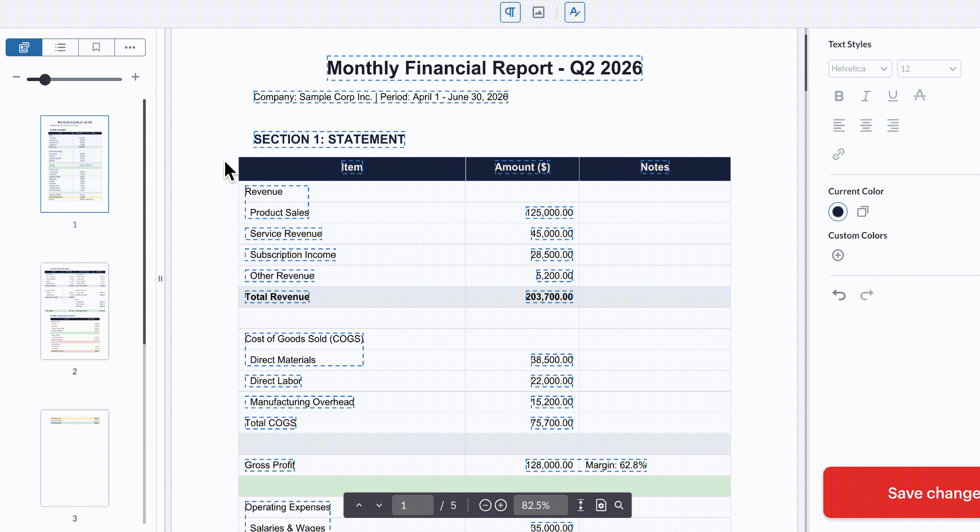Viewport: 980px width, 532px height.
Task: Toggle Bold text style
Action: pos(839,96)
